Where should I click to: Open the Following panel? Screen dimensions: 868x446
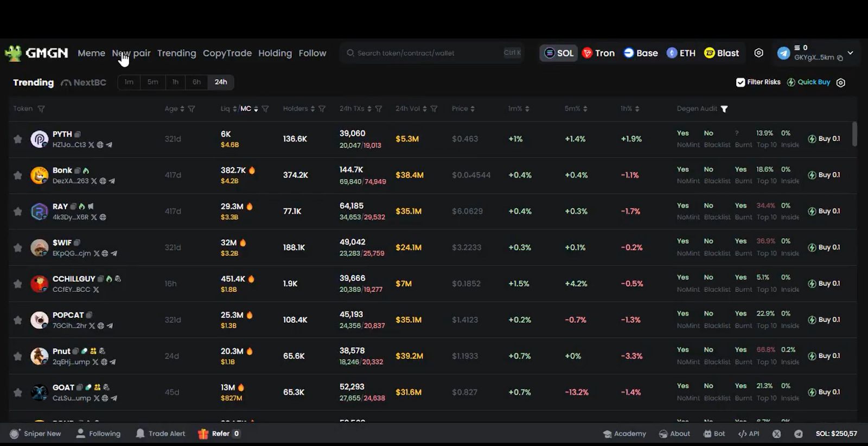tap(98, 434)
